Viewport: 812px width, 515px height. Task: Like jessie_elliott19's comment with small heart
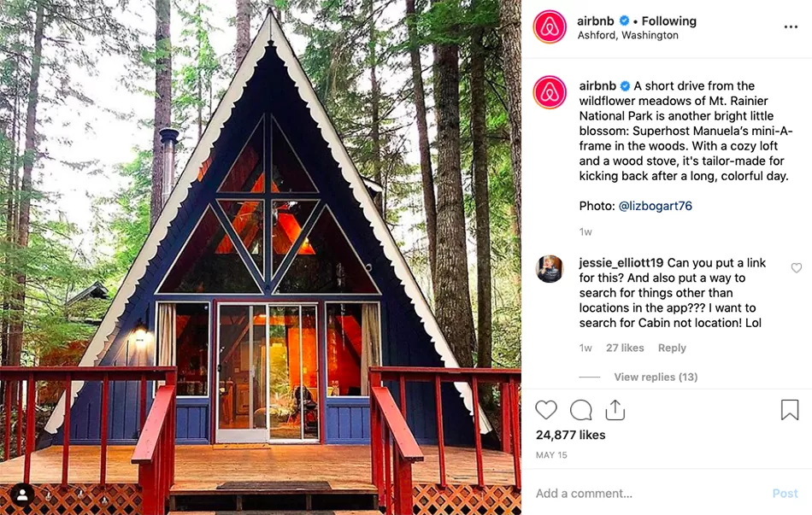pyautogui.click(x=797, y=267)
